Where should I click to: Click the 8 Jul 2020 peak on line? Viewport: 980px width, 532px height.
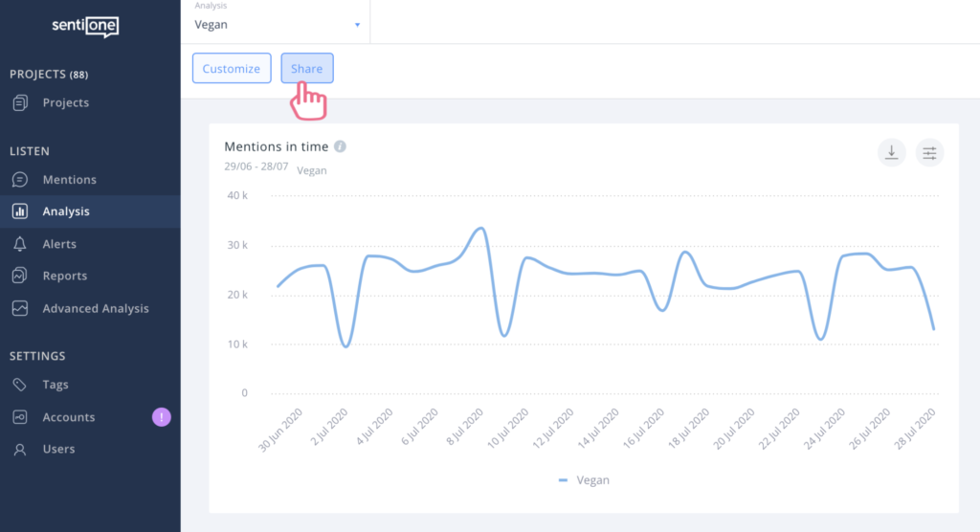click(x=481, y=229)
